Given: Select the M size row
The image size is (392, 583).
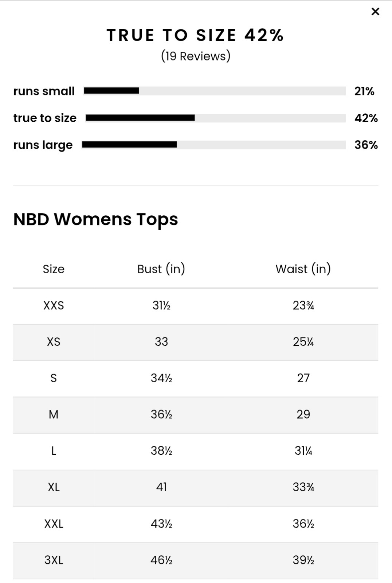Looking at the screenshot, I should click(196, 415).
